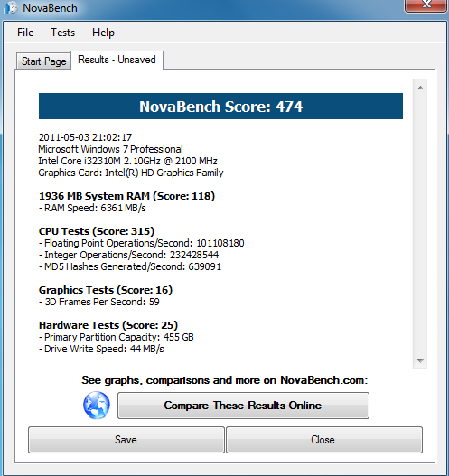This screenshot has height=476, width=449.
Task: Select the Results - Unsaved tab
Action: [x=117, y=60]
